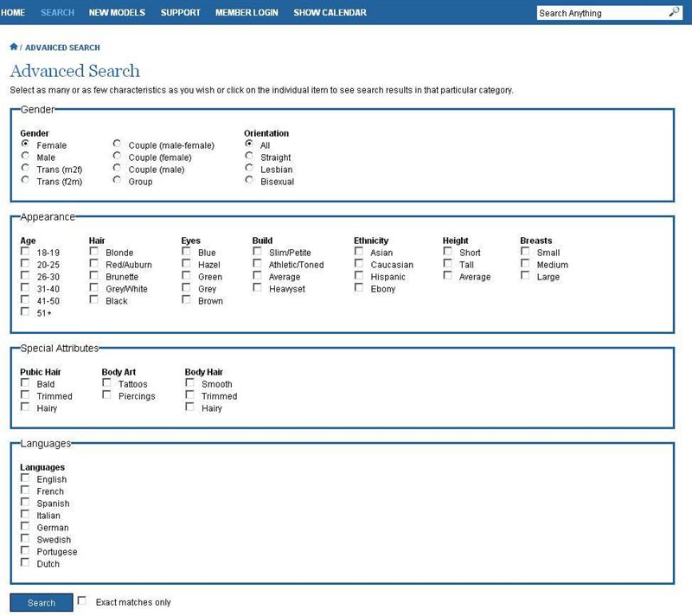Viewport: 692px width, 616px height.
Task: Click the blue Search button
Action: tap(42, 602)
